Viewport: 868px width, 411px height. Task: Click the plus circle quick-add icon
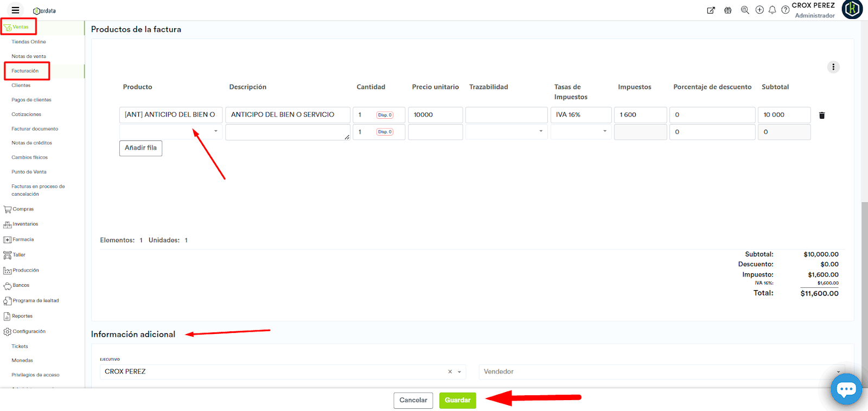click(759, 10)
